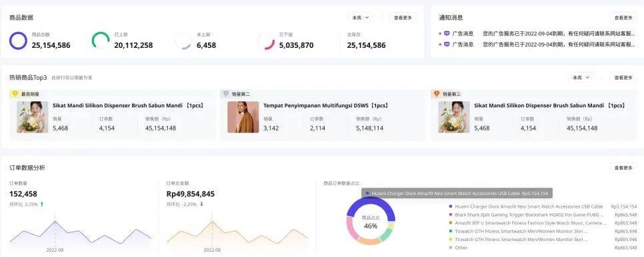Click the 总库存 label
Screen dimensions: 644x257
(353, 35)
